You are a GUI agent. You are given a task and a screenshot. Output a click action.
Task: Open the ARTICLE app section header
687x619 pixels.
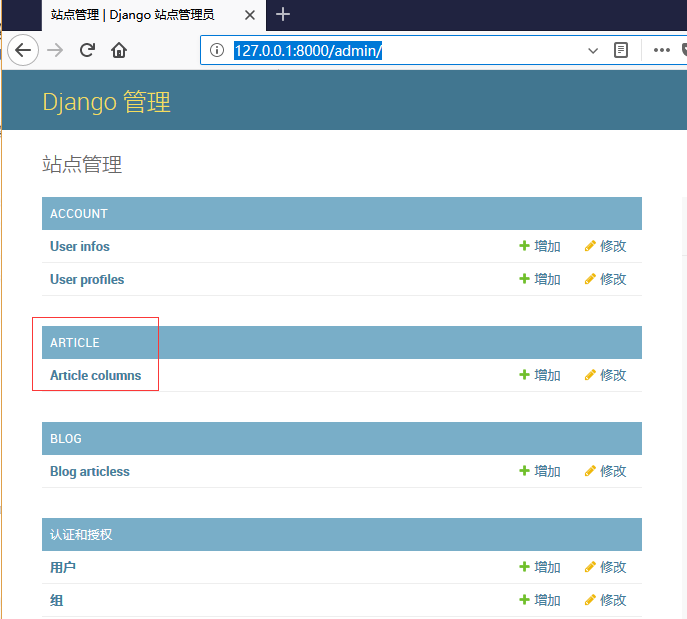[75, 342]
